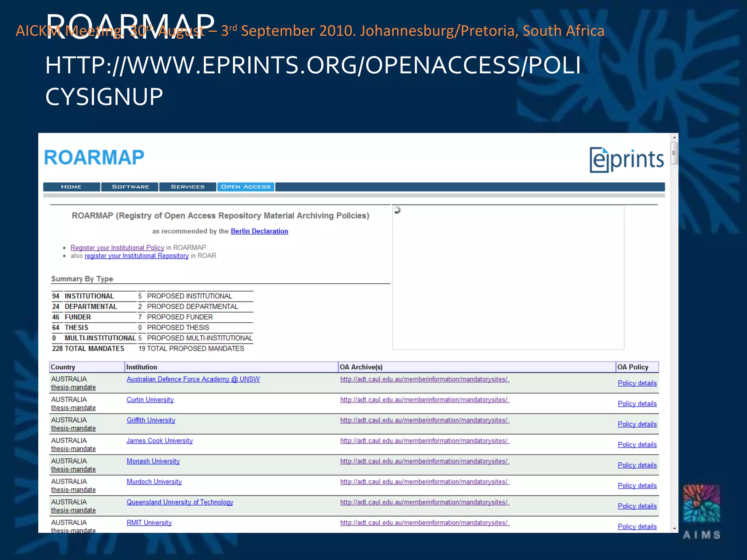Screen dimensions: 747x560
Task: Switch to the Services tab
Action: click(188, 187)
